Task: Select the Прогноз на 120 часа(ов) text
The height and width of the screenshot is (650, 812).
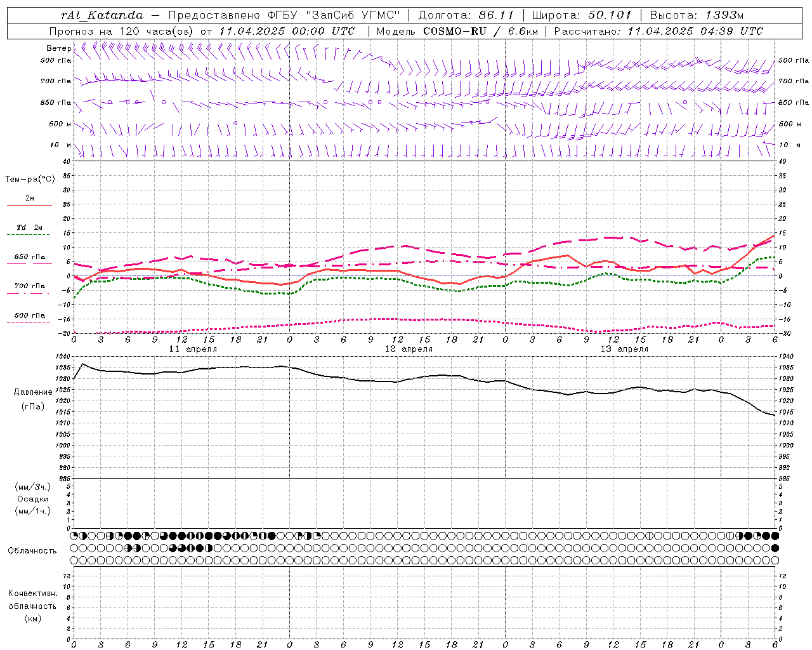Action: pyautogui.click(x=122, y=31)
